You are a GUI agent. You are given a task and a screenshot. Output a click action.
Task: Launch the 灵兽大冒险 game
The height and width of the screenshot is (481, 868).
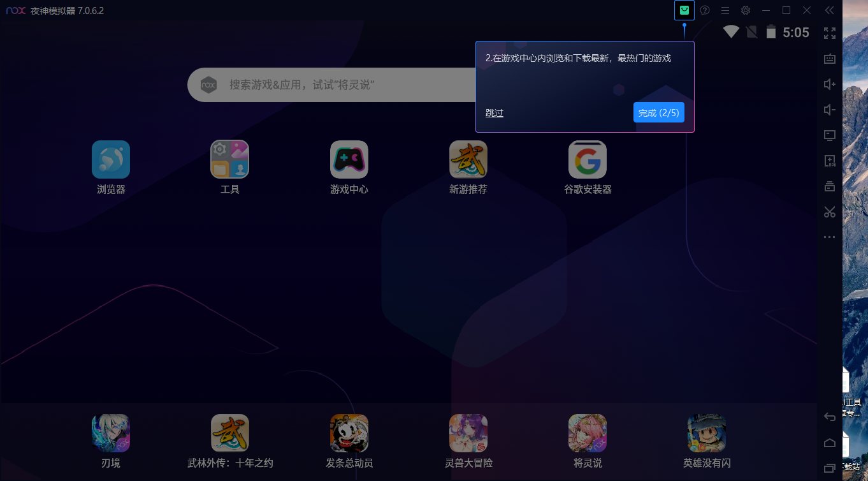point(468,433)
